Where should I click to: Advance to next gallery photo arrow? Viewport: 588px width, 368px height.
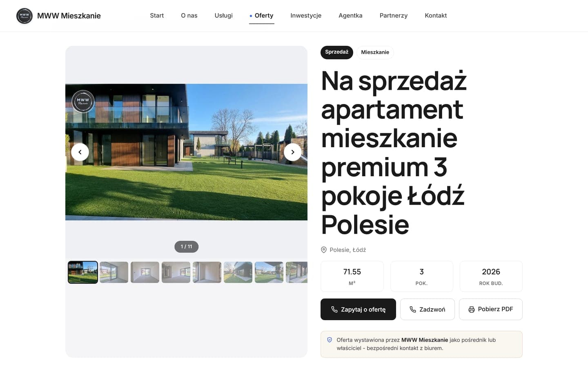coord(293,152)
